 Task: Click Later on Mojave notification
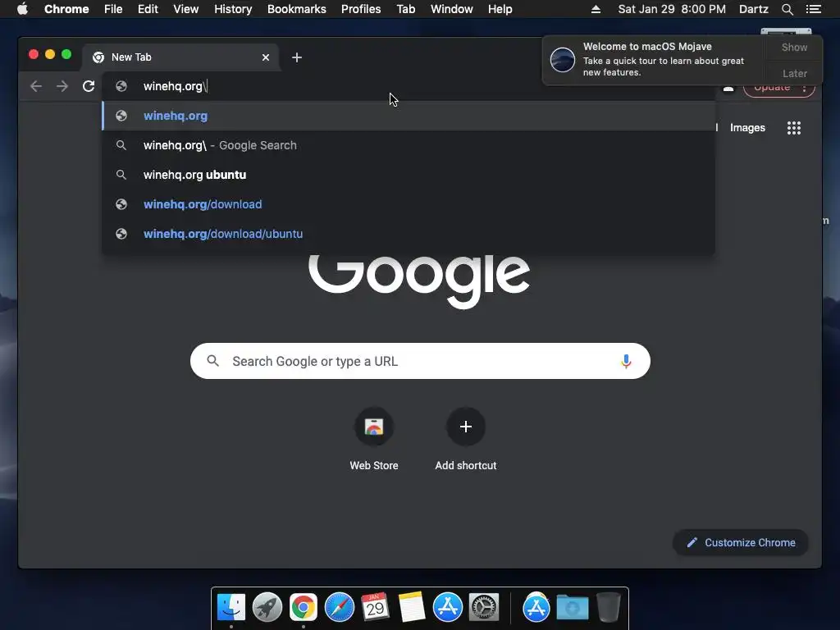(794, 73)
